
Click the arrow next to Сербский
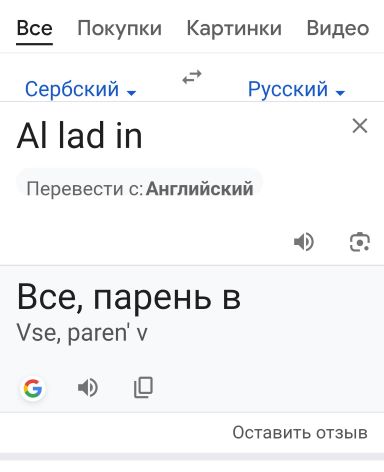132,92
